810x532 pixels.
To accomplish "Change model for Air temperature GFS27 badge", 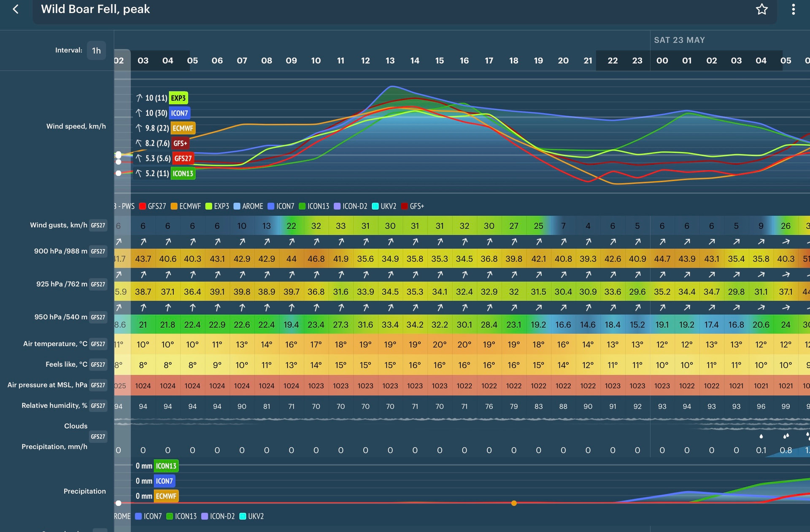I will tap(98, 344).
